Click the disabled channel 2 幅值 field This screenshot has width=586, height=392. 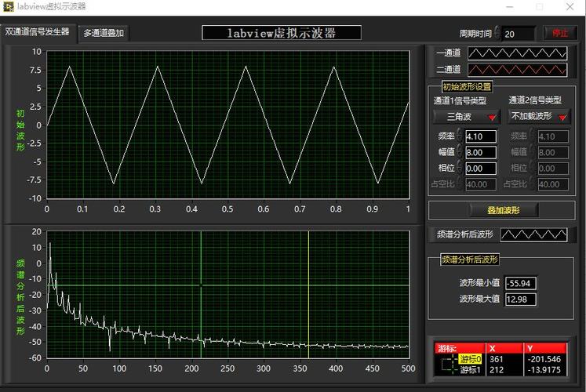click(x=553, y=152)
